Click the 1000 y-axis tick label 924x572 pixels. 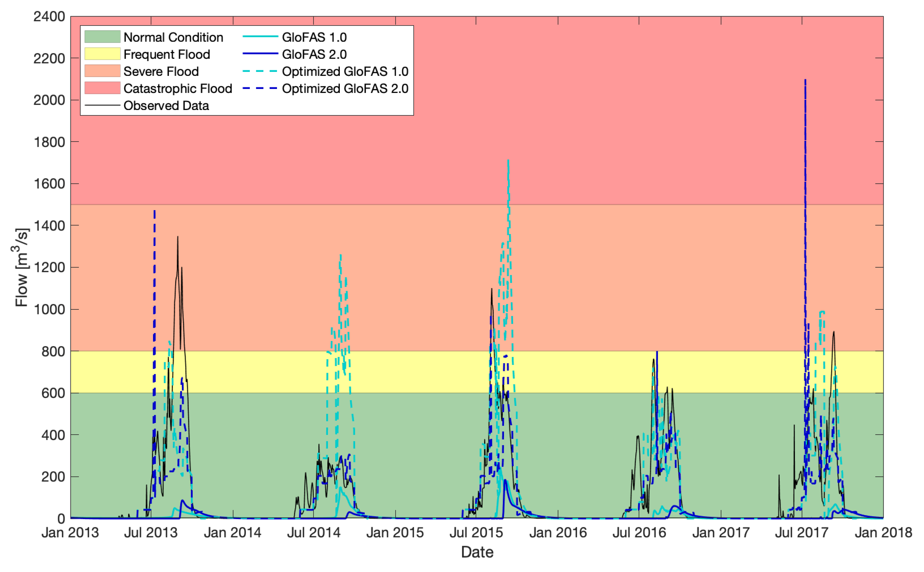coord(49,309)
